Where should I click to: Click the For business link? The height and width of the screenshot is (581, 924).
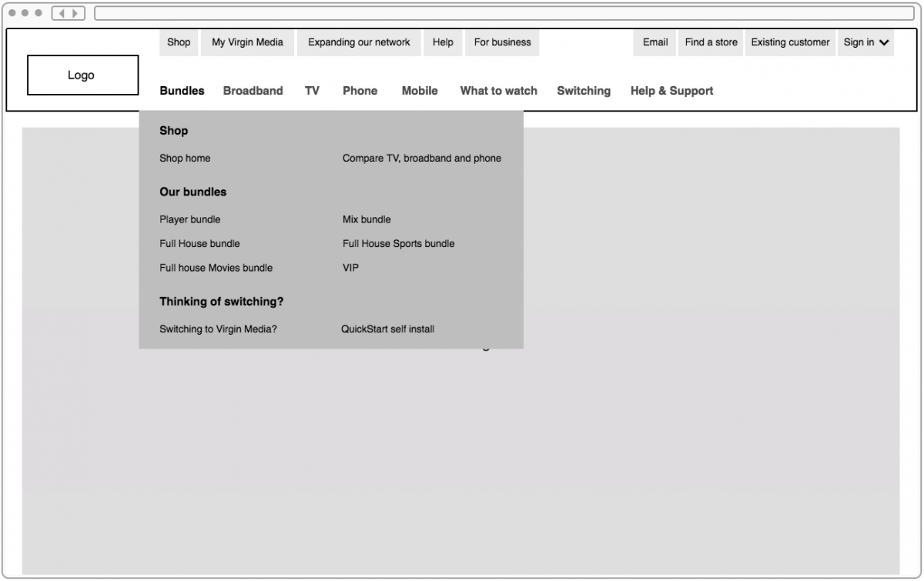click(x=500, y=42)
